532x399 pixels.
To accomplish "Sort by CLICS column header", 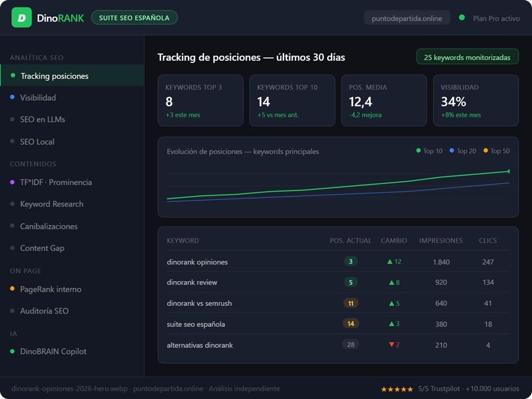I will pos(488,240).
